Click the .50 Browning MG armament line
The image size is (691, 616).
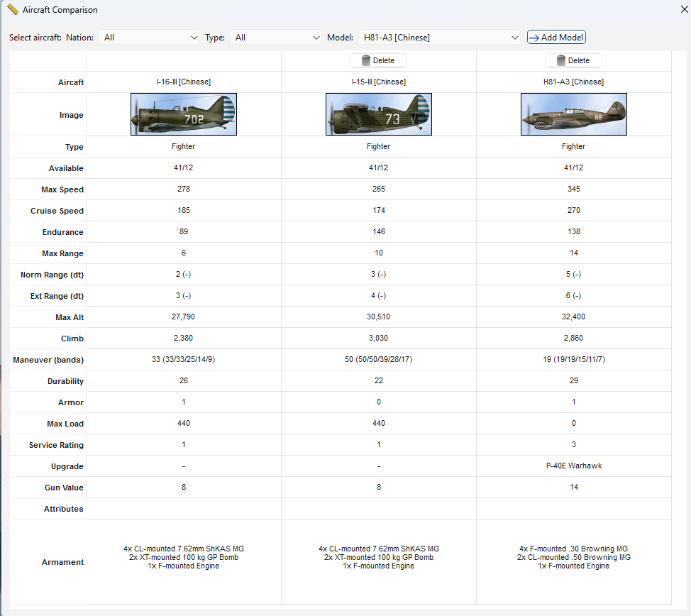pyautogui.click(x=574, y=557)
